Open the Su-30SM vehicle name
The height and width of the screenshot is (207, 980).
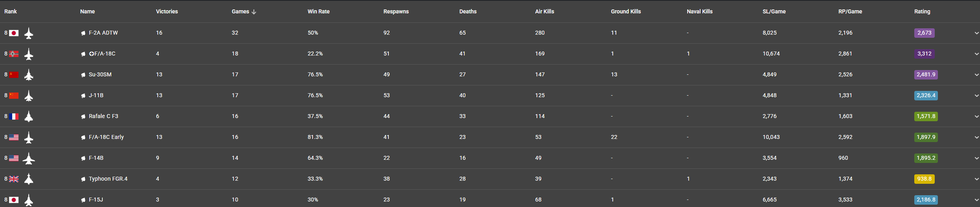[x=100, y=74]
